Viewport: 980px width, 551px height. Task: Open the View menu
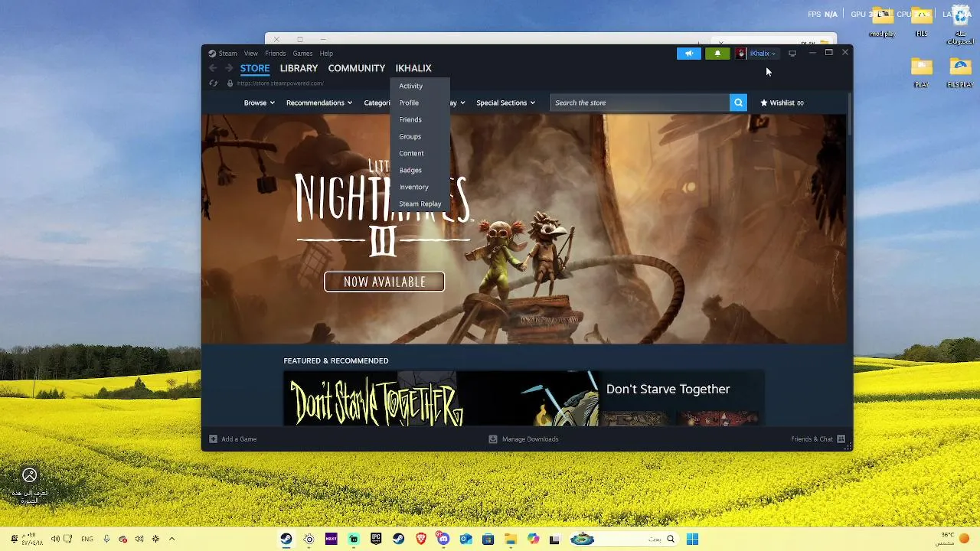click(251, 54)
